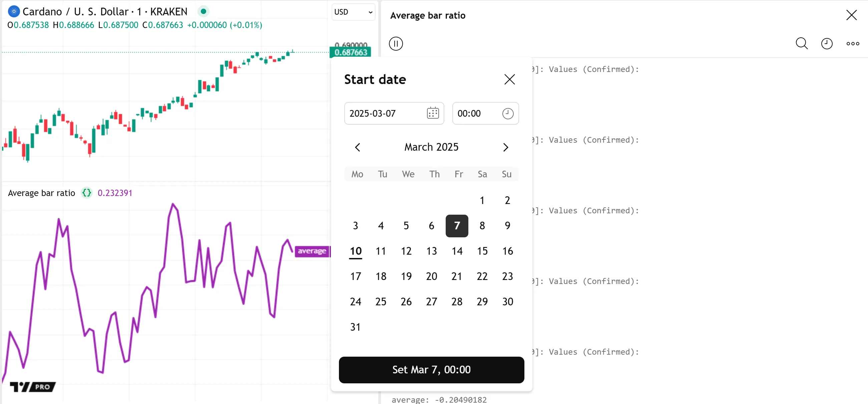Open the three-dots more menu
The image size is (868, 404).
[853, 44]
